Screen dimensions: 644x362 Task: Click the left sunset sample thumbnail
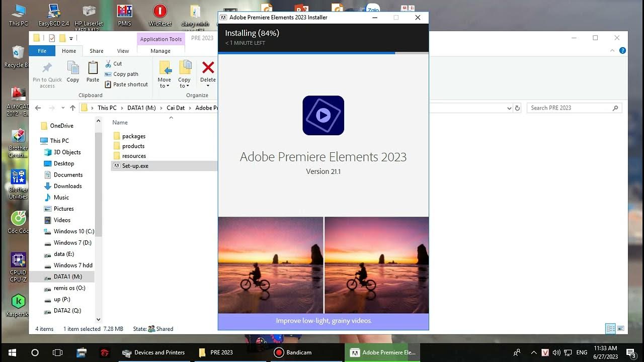coord(271,265)
